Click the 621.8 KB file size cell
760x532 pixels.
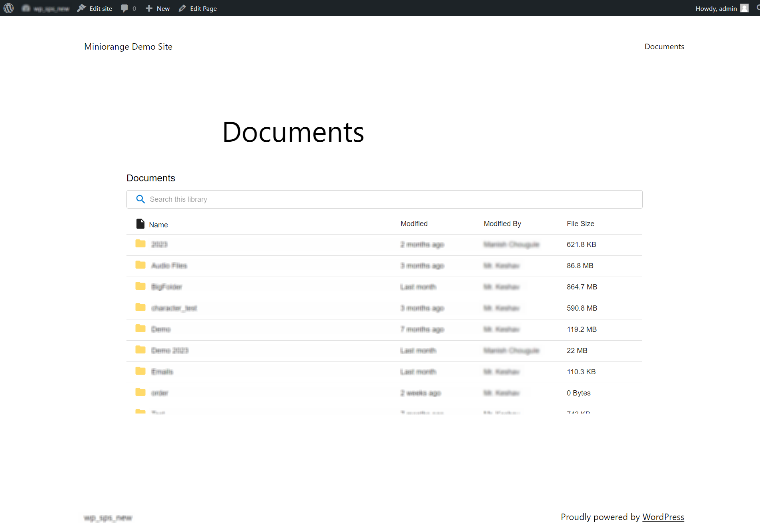tap(581, 245)
